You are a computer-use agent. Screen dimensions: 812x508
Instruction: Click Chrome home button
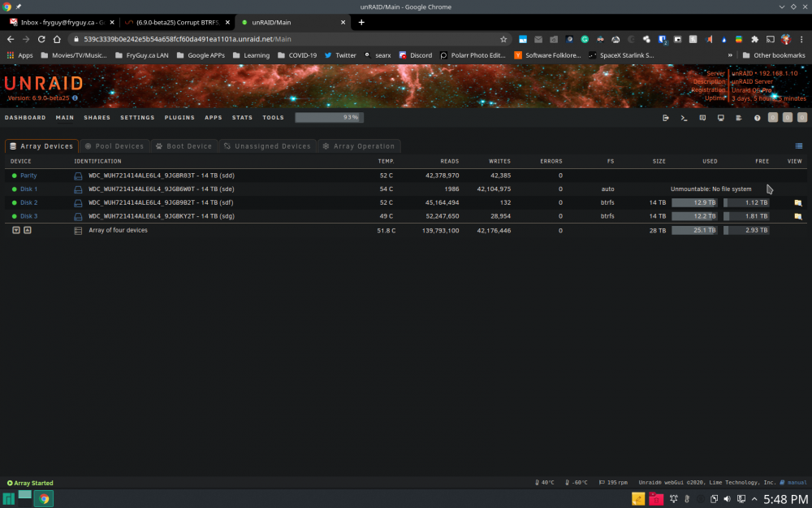(58, 39)
